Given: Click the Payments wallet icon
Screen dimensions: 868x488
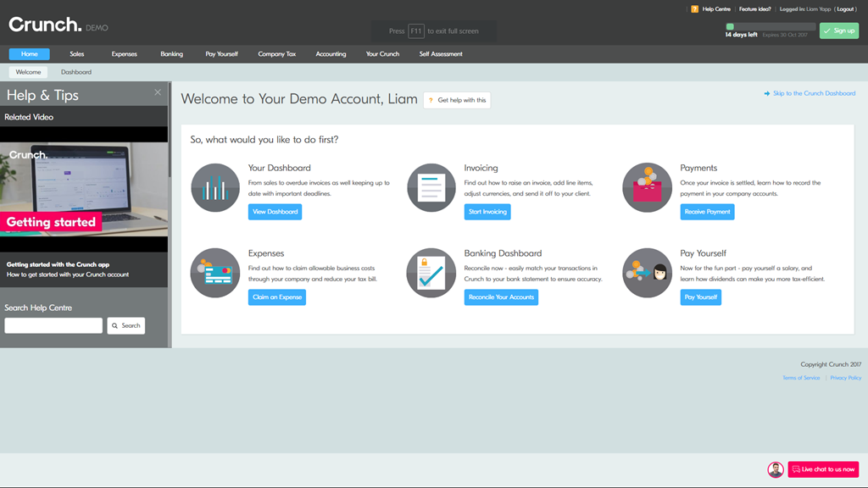Looking at the screenshot, I should pyautogui.click(x=647, y=187).
